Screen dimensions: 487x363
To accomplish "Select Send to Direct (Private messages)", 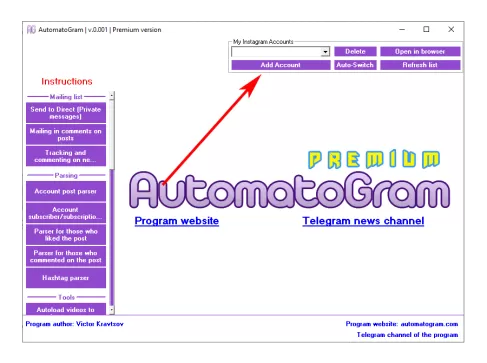I will (x=66, y=113).
